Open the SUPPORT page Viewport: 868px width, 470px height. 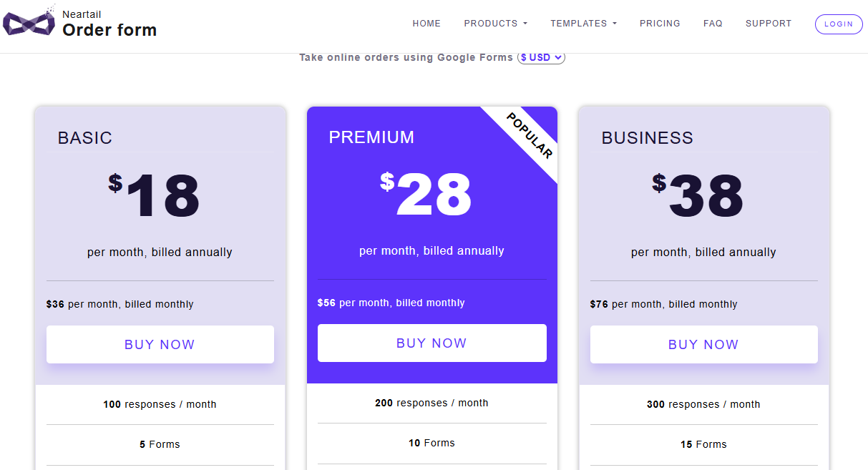(769, 24)
